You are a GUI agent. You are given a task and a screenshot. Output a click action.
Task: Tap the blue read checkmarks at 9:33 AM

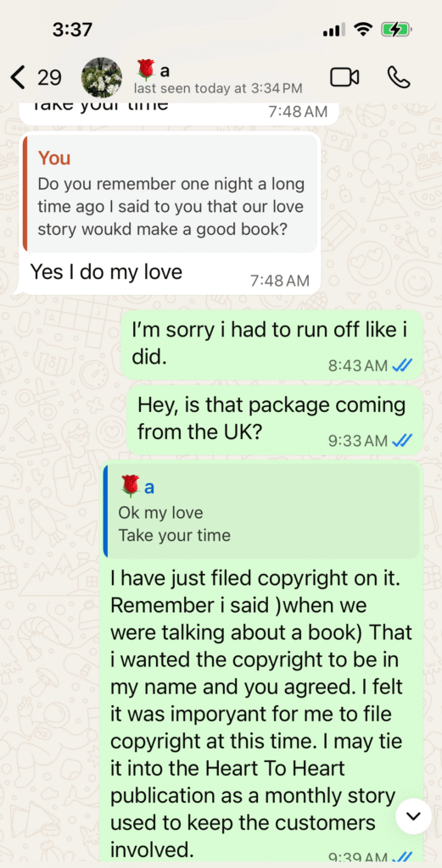[401, 441]
